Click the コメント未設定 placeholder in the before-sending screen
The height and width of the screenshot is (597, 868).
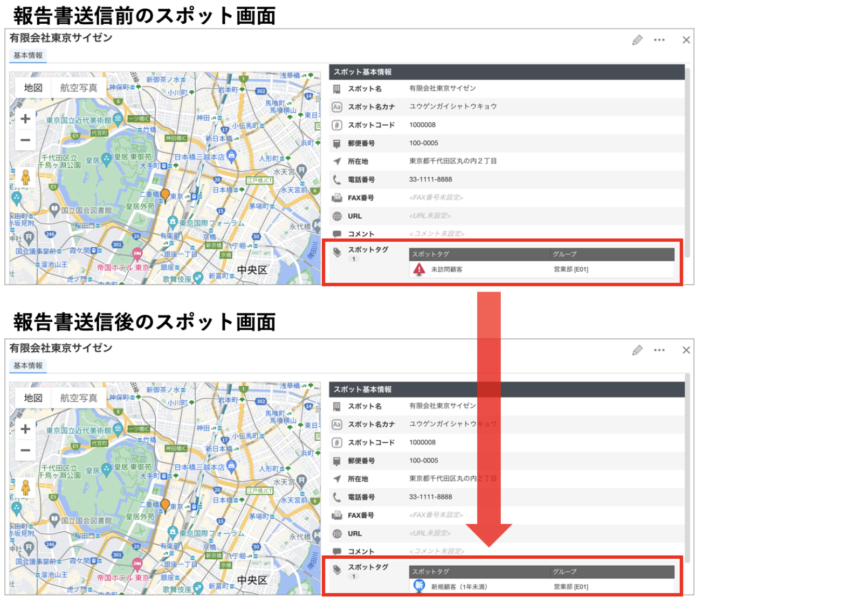tap(437, 234)
